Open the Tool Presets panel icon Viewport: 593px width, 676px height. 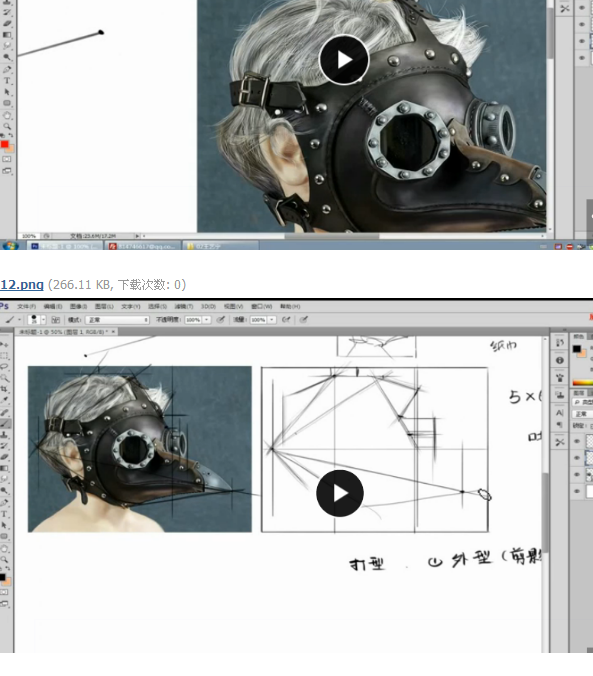[x=560, y=442]
